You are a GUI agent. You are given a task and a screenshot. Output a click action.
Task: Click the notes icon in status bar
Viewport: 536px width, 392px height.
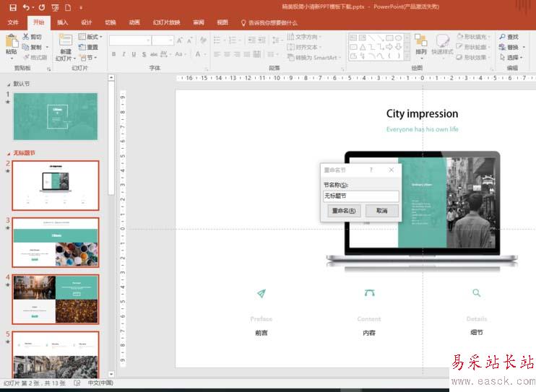[77, 383]
